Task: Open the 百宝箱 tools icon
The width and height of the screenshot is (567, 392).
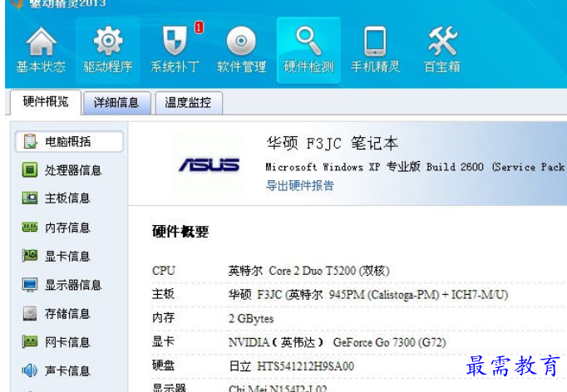Action: [442, 41]
